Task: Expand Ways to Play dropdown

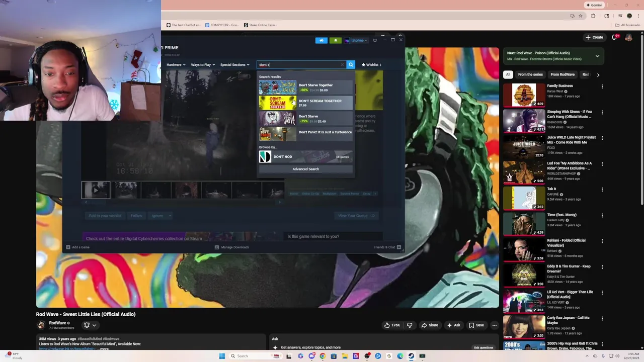Action: coord(203,64)
